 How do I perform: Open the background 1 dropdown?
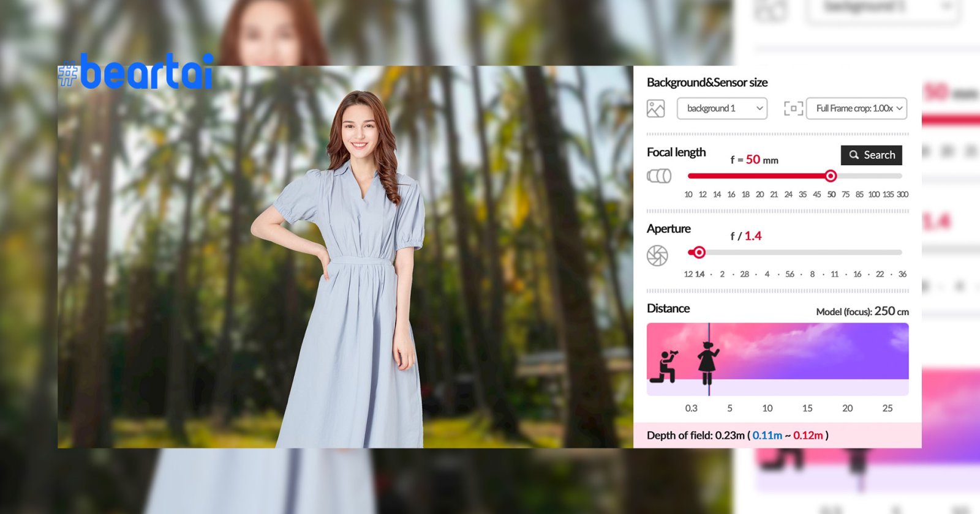pos(722,109)
